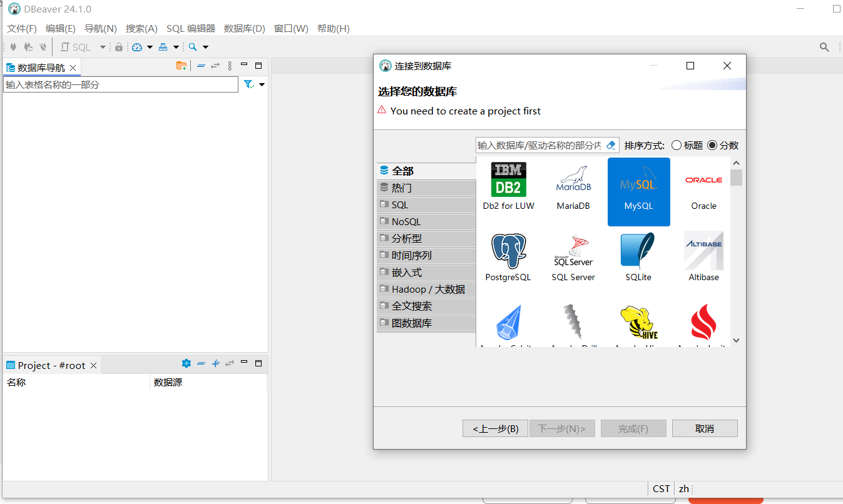This screenshot has width=843, height=504.
Task: Click the Disconnect plug toolbar icon
Action: 43,47
